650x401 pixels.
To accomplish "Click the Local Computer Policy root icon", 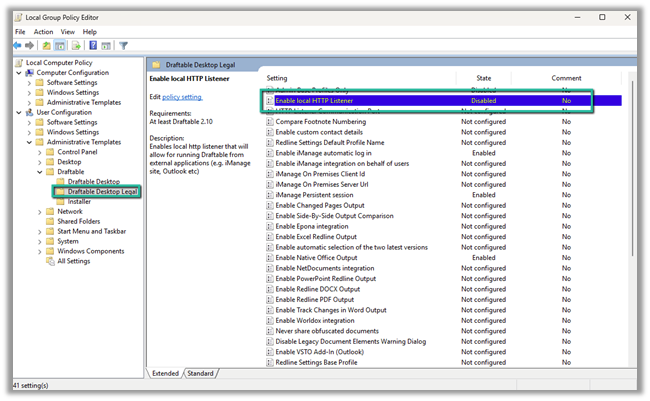I will coord(19,63).
